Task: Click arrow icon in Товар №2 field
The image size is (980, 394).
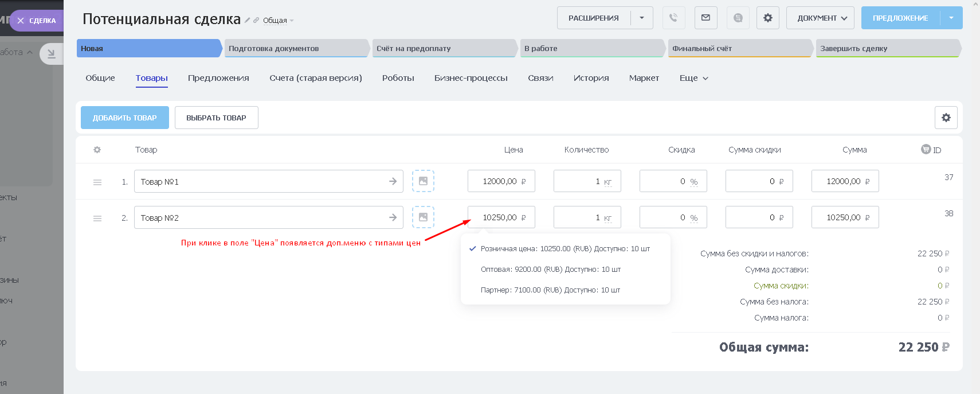Action: coord(393,217)
